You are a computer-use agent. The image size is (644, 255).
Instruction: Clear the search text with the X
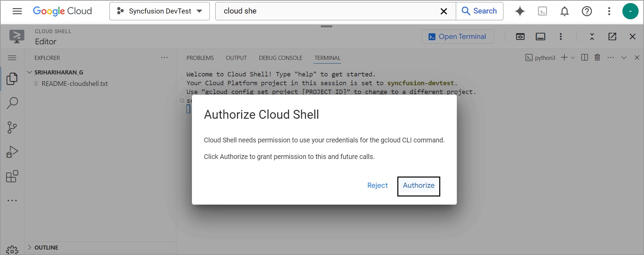(x=444, y=11)
